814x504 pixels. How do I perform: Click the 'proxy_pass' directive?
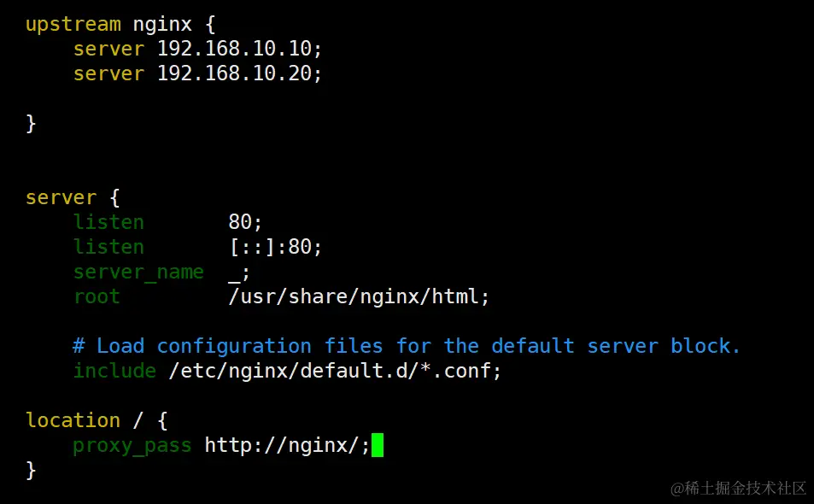(132, 445)
